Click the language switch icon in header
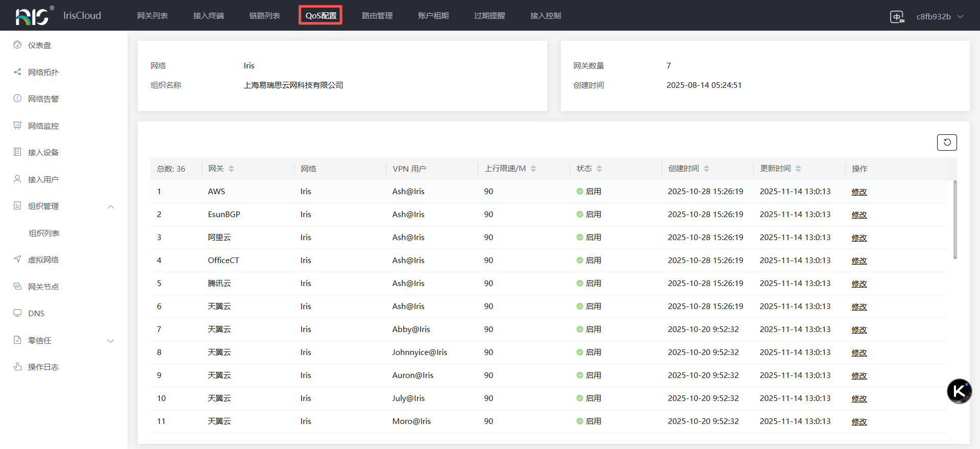This screenshot has width=980, height=449. tap(897, 16)
